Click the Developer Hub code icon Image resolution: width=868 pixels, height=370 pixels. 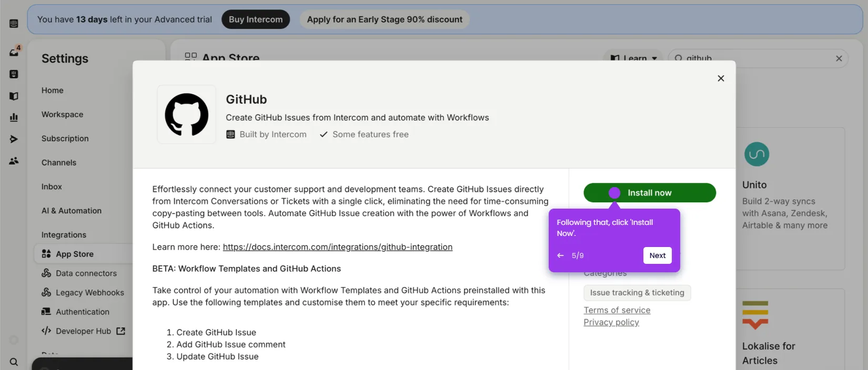coord(46,331)
